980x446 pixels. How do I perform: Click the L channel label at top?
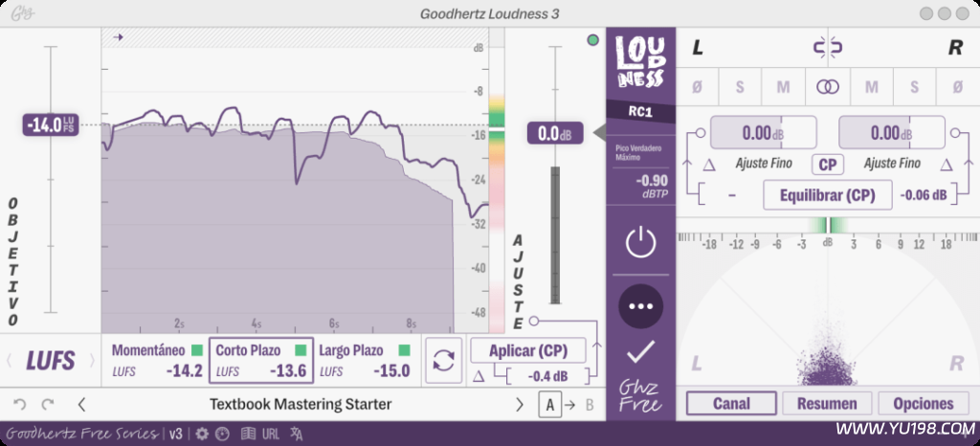click(698, 48)
